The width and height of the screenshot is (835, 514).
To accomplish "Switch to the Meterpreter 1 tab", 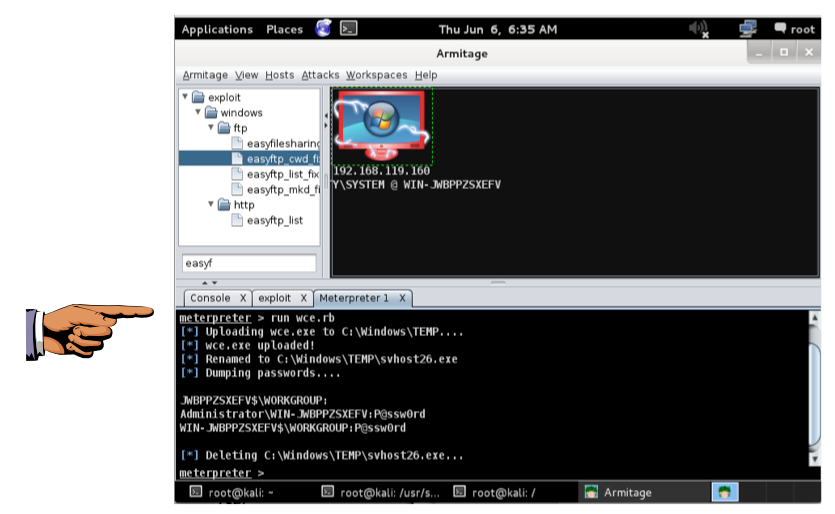I will (354, 298).
